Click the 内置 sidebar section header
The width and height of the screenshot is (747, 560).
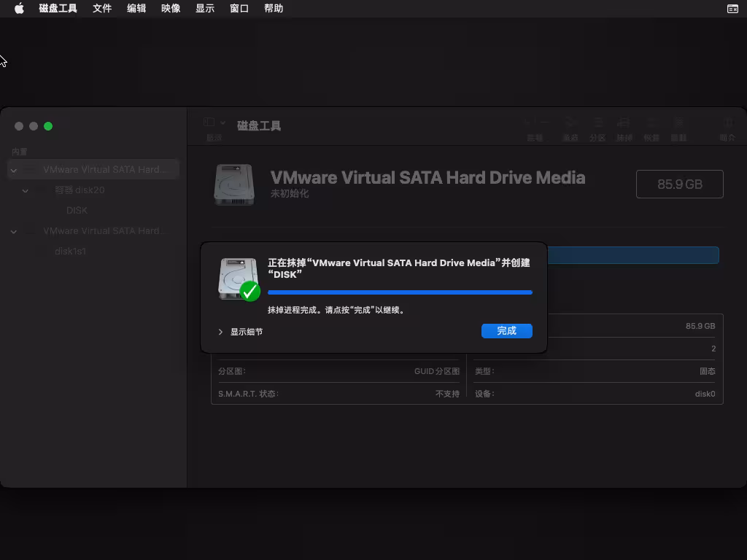[x=20, y=152]
